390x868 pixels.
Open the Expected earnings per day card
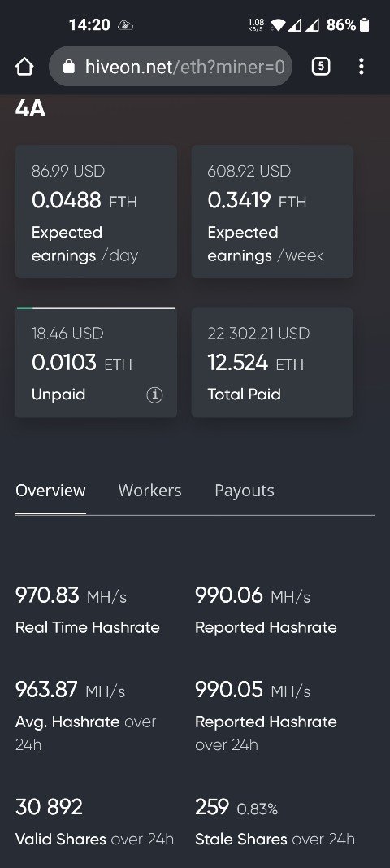tap(96, 212)
